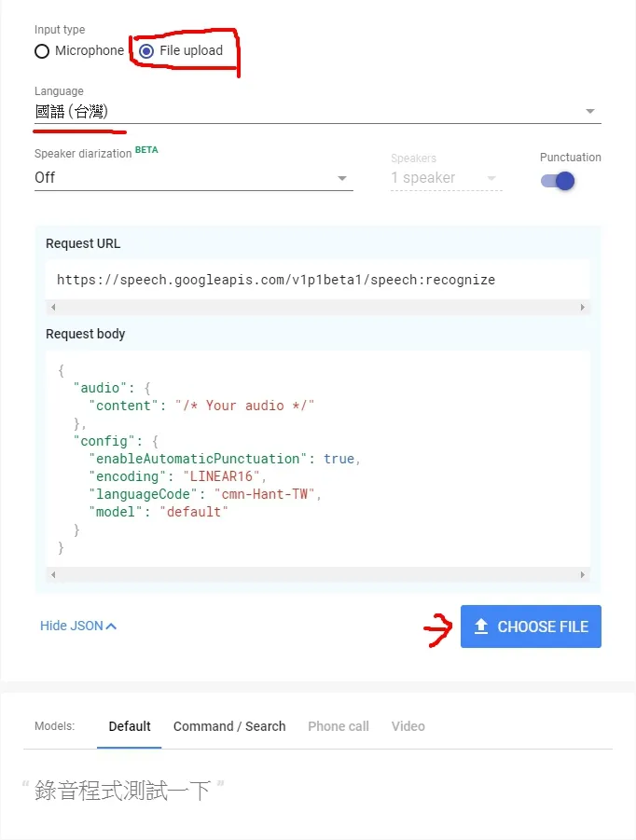The height and width of the screenshot is (840, 636).
Task: Click the CHOOSE FILE button
Action: 531,627
